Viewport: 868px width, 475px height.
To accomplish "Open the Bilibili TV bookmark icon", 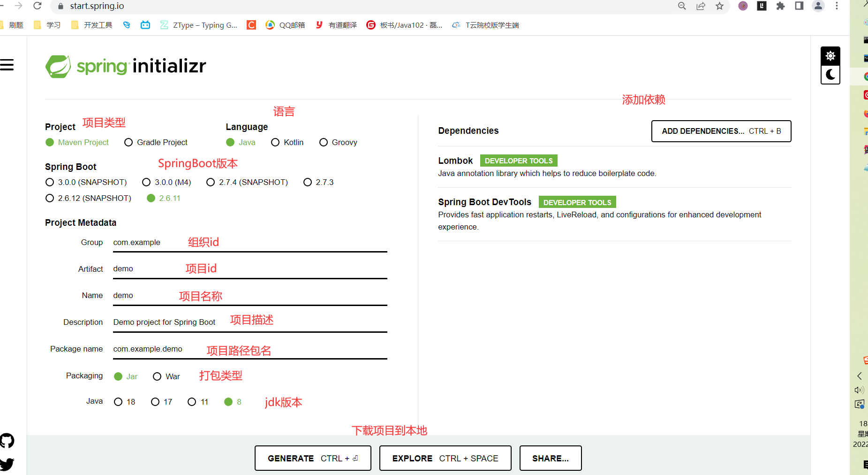I will (145, 25).
